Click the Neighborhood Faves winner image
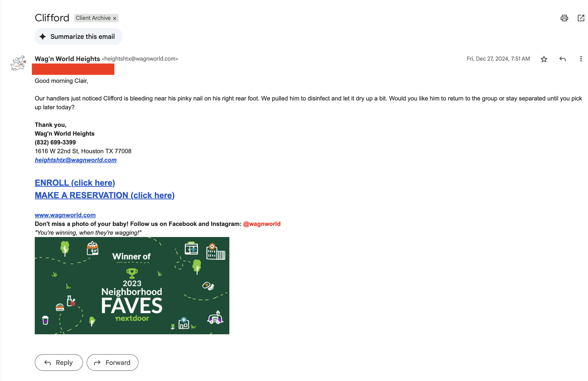 (132, 286)
